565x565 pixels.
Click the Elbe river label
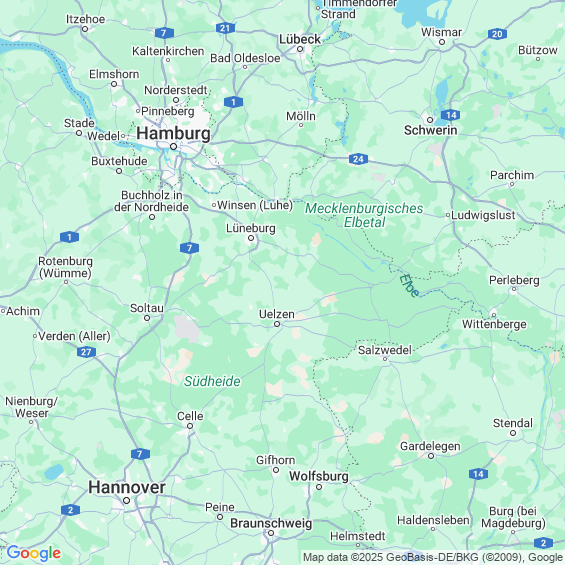pyautogui.click(x=409, y=286)
